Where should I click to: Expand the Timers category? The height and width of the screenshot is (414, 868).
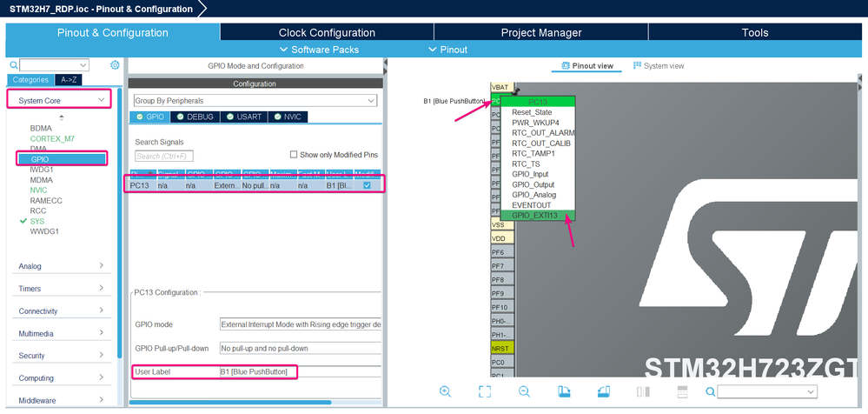coord(61,288)
